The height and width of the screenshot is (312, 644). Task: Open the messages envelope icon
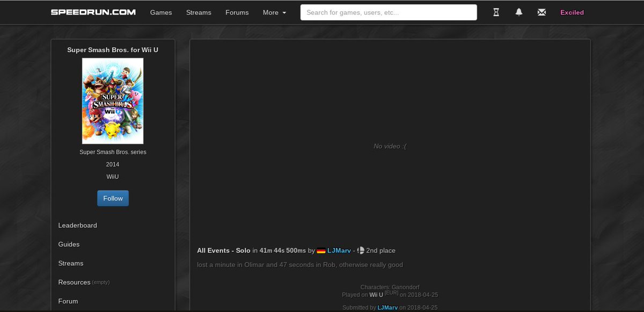click(x=541, y=12)
